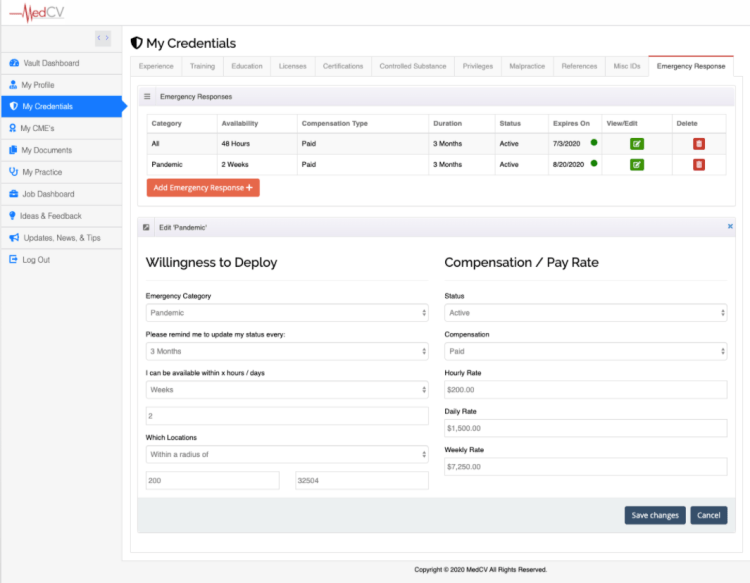Open the Compensation dropdown showing Paid
The height and width of the screenshot is (583, 750).
click(585, 352)
